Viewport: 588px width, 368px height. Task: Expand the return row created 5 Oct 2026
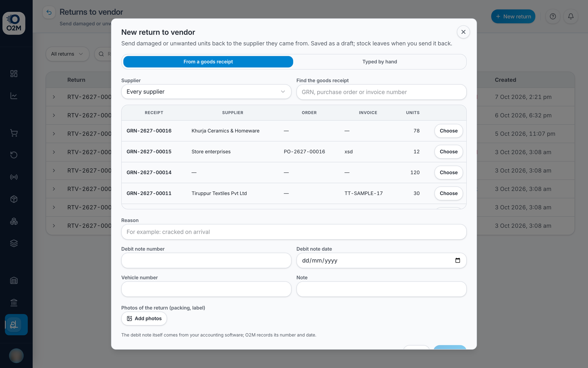point(54,134)
